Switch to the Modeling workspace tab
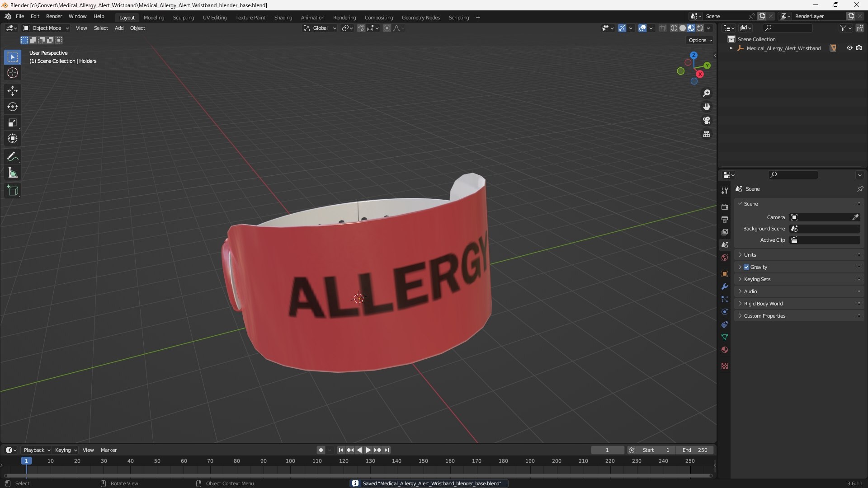Image resolution: width=868 pixels, height=488 pixels. pyautogui.click(x=154, y=18)
